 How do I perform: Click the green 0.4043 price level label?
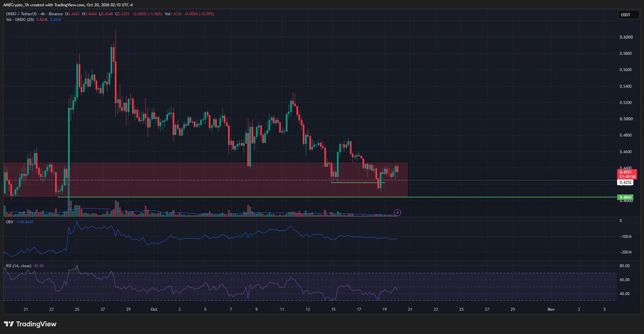[x=625, y=197]
